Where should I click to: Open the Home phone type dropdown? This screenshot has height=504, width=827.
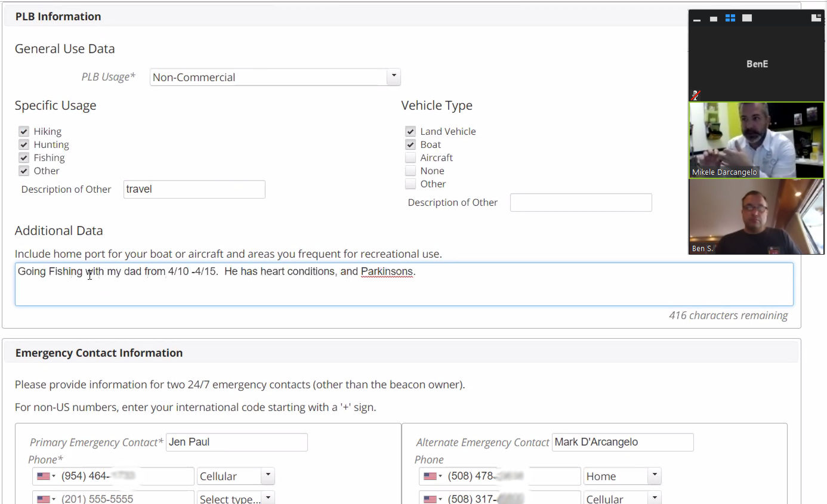[622, 476]
